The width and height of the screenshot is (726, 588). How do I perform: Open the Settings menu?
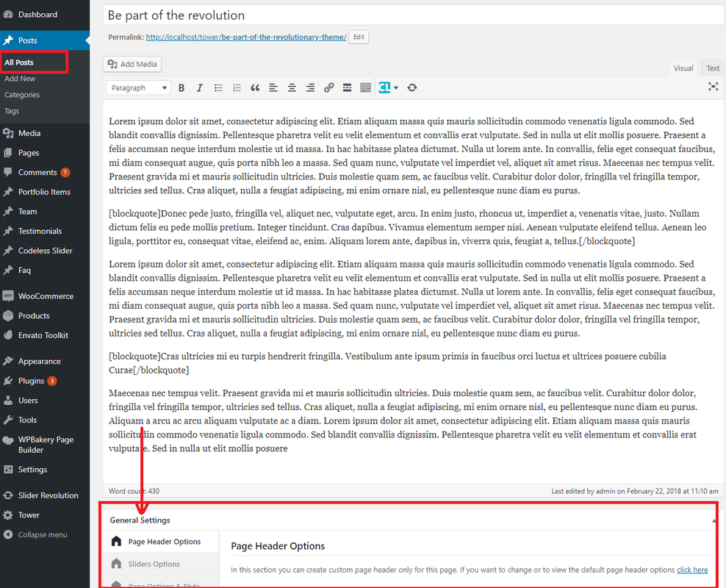pos(45,470)
